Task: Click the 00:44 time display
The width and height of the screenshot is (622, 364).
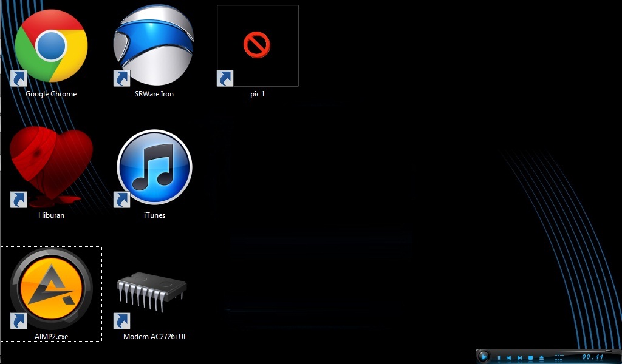Action: point(593,357)
